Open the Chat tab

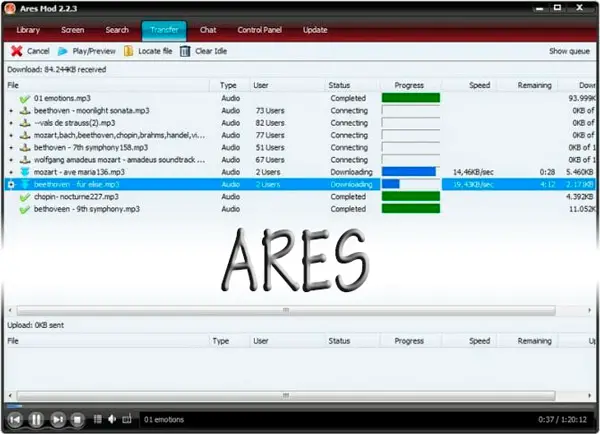tap(208, 30)
